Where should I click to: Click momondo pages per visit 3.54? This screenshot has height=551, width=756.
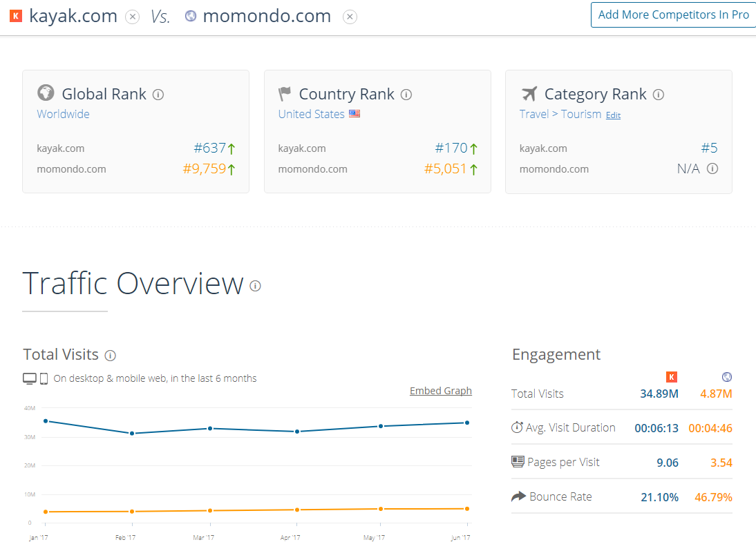(721, 463)
